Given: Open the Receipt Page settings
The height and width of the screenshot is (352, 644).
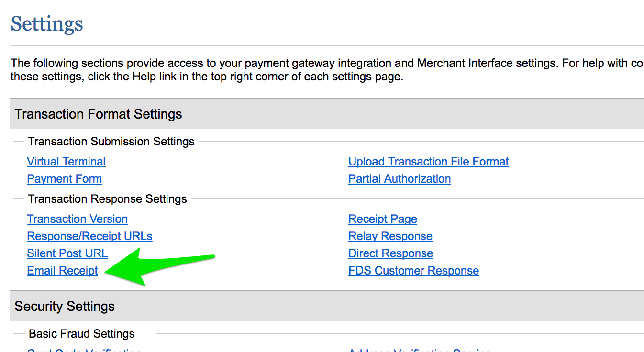Looking at the screenshot, I should [x=382, y=219].
